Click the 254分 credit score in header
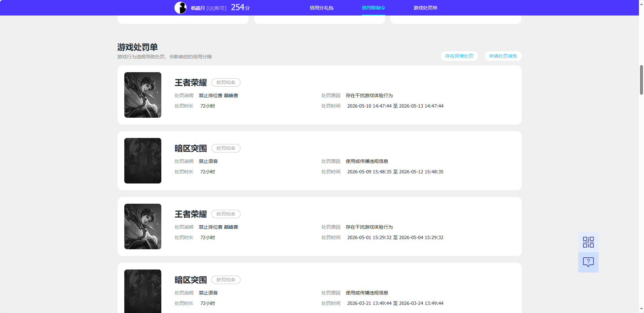644x313 pixels. pos(240,7)
